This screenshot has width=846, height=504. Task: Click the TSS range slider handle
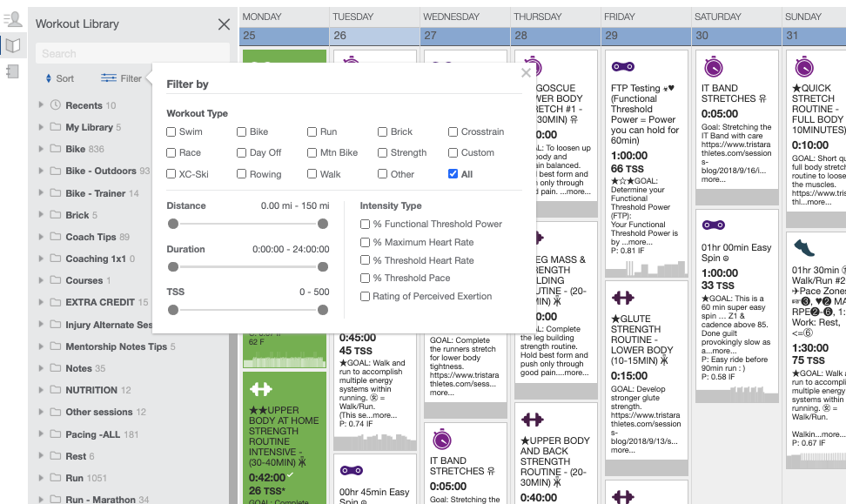[x=172, y=310]
